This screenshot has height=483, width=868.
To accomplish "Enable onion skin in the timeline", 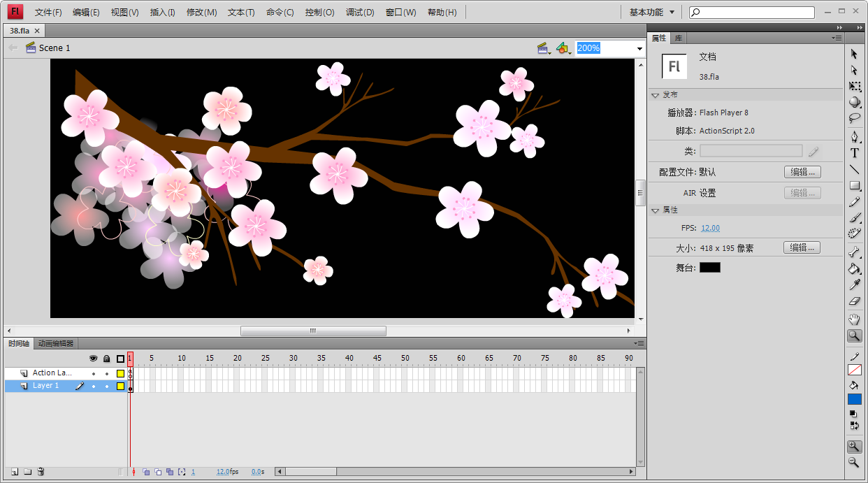I will pyautogui.click(x=146, y=472).
